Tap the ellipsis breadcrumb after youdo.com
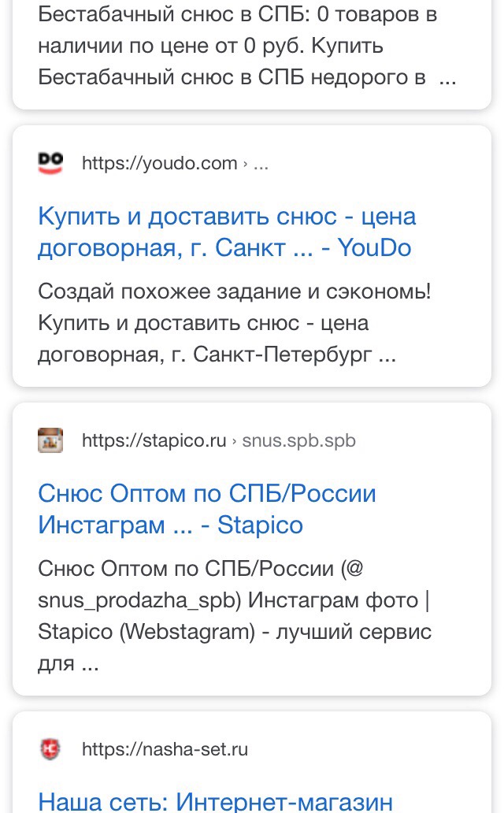The image size is (504, 813). point(261,163)
